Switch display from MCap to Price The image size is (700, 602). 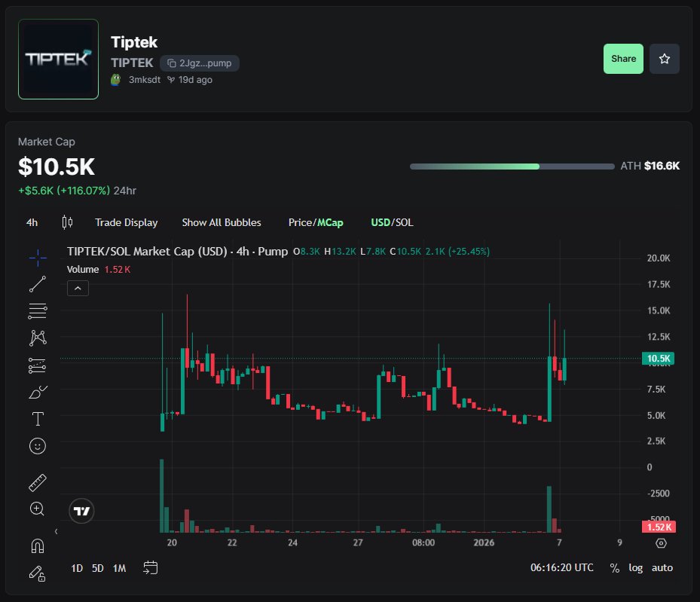tap(301, 222)
